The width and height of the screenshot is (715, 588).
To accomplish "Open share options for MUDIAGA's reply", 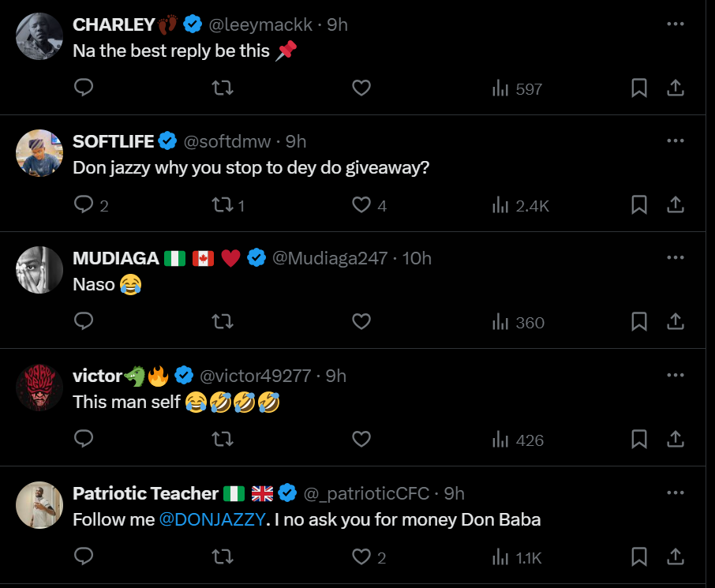I will [676, 322].
